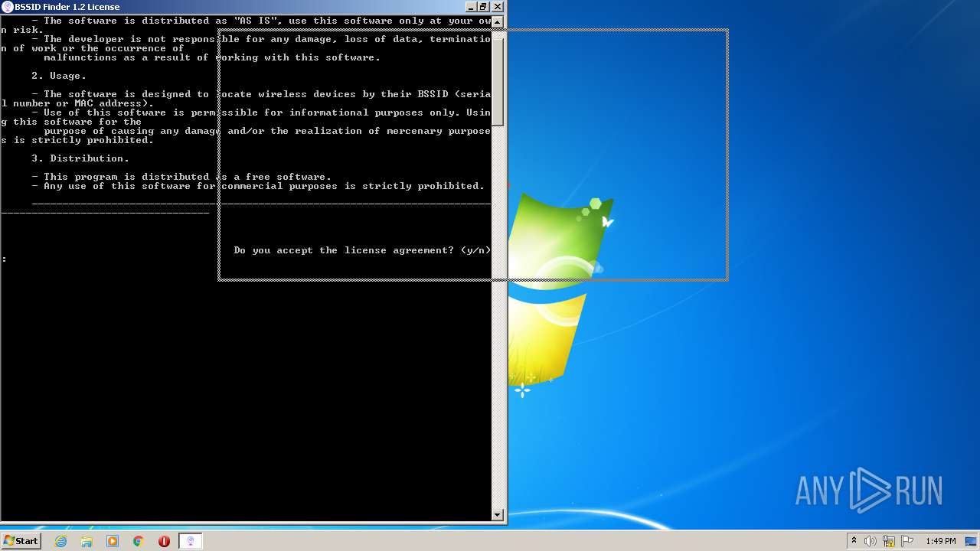
Task: Click the BSSID Finder 1.2 License title bar
Action: point(253,7)
